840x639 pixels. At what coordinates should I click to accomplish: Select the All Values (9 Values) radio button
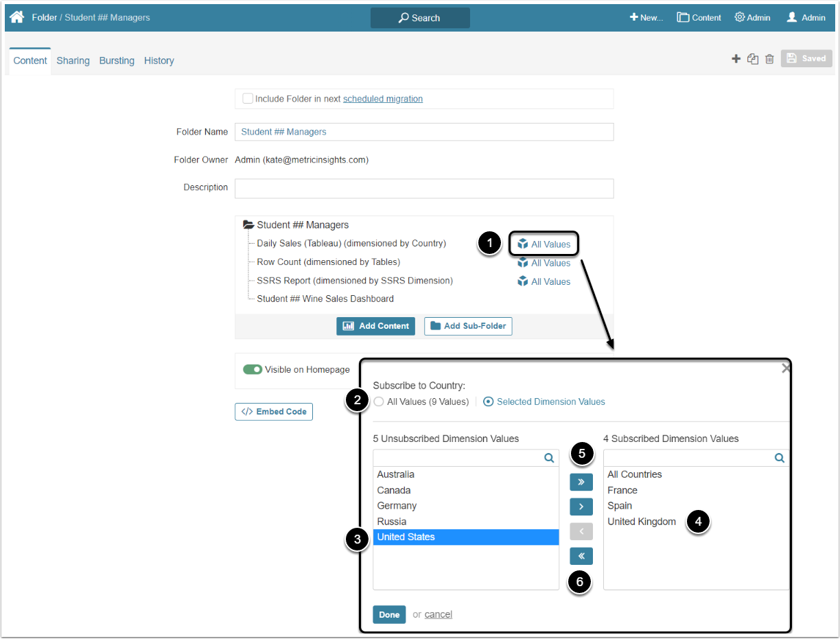pos(379,402)
